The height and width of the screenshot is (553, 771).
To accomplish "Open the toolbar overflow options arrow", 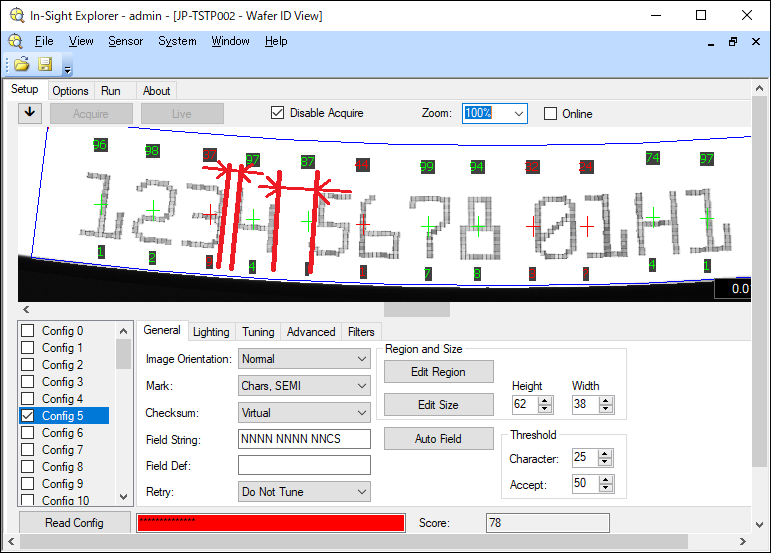I will coord(67,70).
